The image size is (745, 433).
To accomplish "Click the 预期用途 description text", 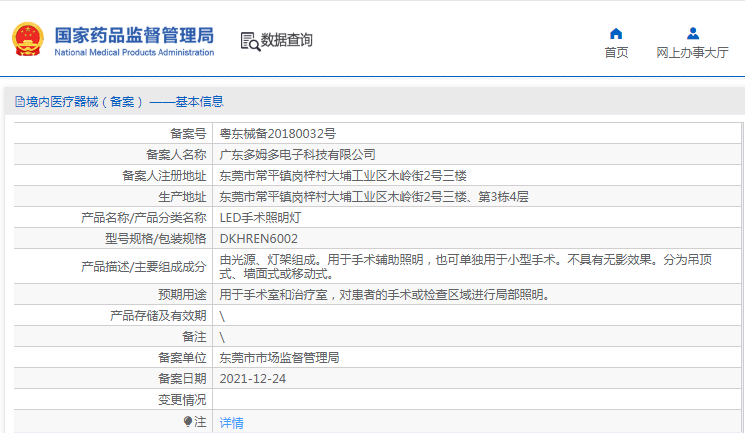I will coord(384,295).
